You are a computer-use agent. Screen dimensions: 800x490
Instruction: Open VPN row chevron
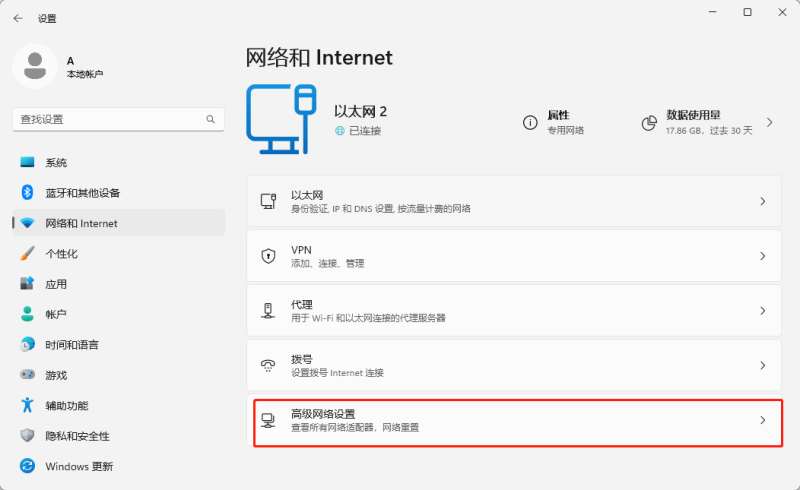click(x=763, y=256)
